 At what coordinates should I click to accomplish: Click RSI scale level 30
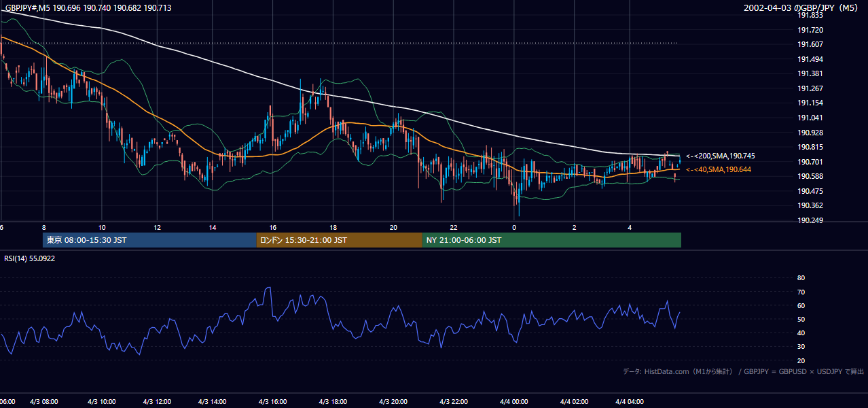(x=801, y=347)
